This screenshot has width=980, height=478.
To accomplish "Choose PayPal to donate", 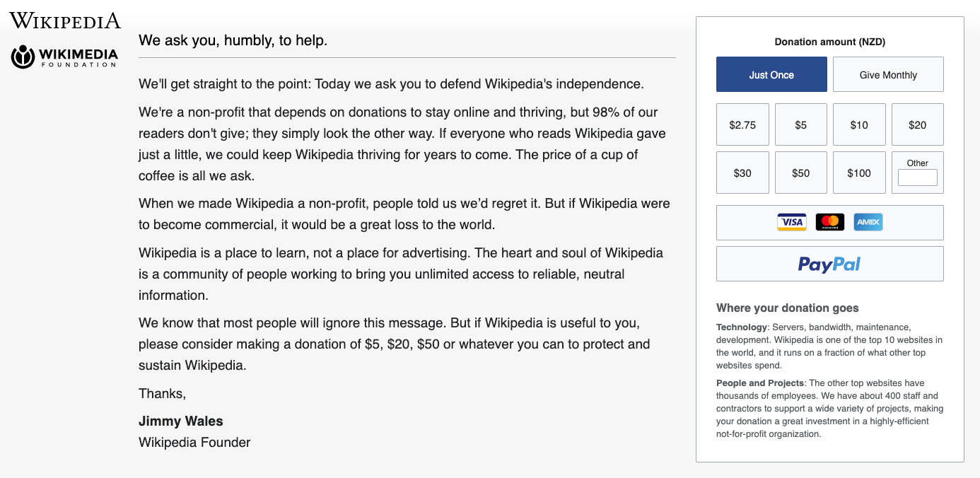I will (x=829, y=263).
